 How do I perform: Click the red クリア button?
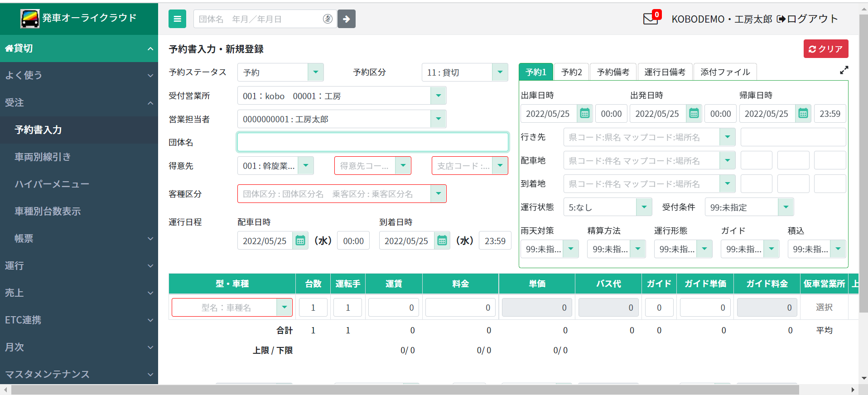point(826,49)
